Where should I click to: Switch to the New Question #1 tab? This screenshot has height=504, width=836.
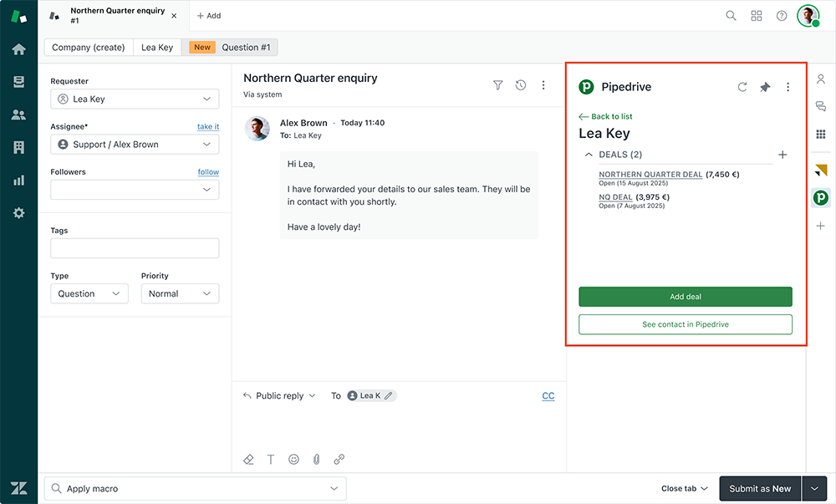(x=229, y=48)
